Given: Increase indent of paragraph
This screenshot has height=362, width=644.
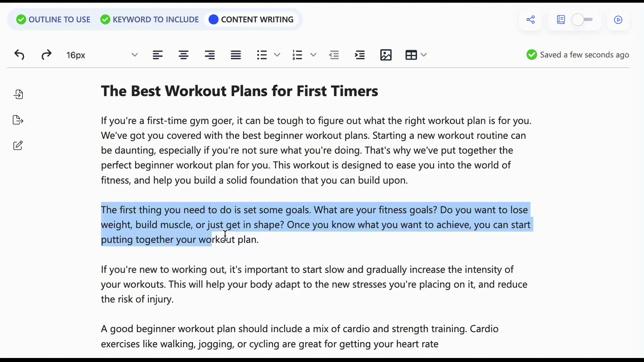Looking at the screenshot, I should tap(360, 55).
